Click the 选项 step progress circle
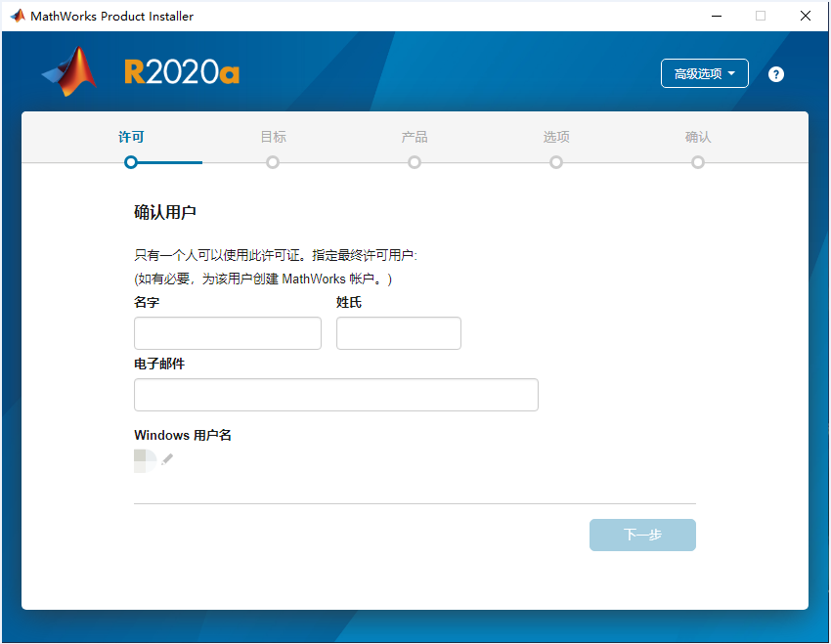 pyautogui.click(x=556, y=162)
